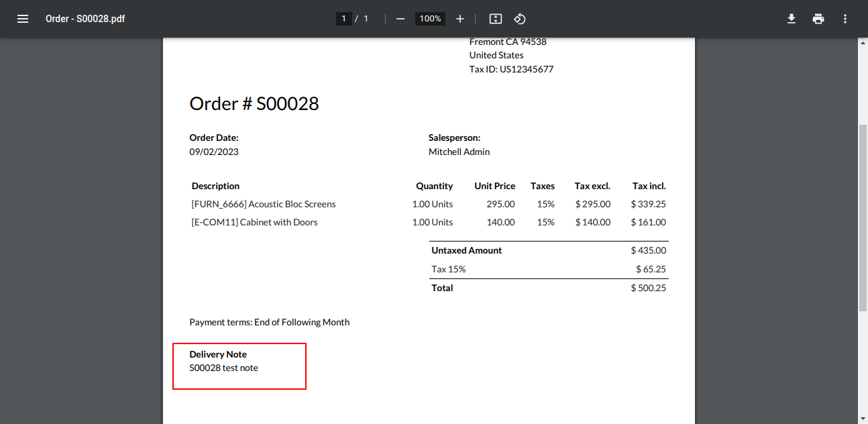868x424 pixels.
Task: Click the 'Tax incl.' column header
Action: pyautogui.click(x=649, y=186)
